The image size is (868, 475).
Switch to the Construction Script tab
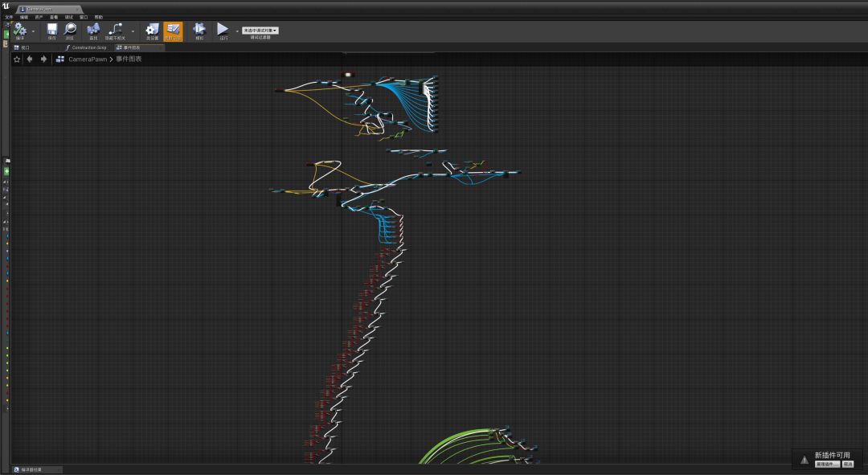pos(87,47)
